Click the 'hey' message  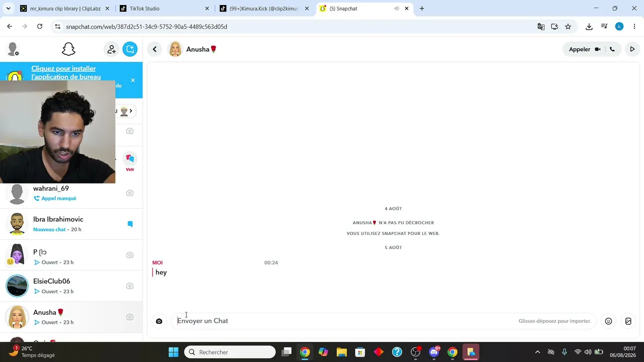click(161, 272)
